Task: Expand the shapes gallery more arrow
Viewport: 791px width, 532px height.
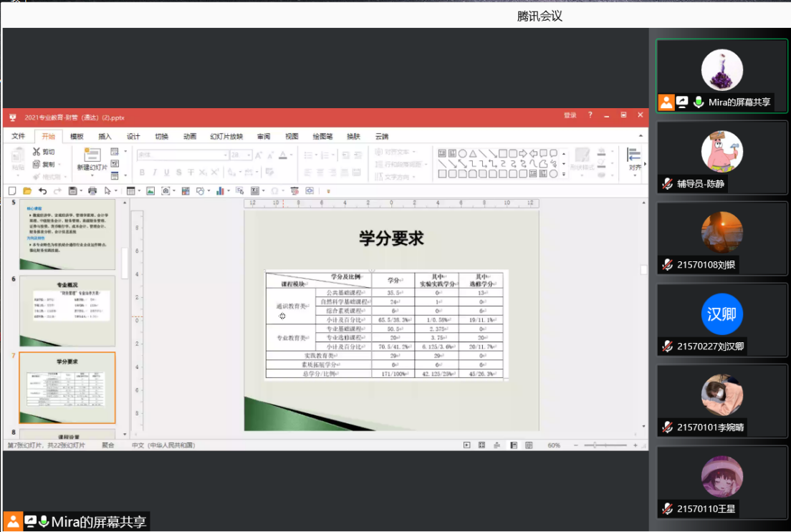Action: coord(564,174)
